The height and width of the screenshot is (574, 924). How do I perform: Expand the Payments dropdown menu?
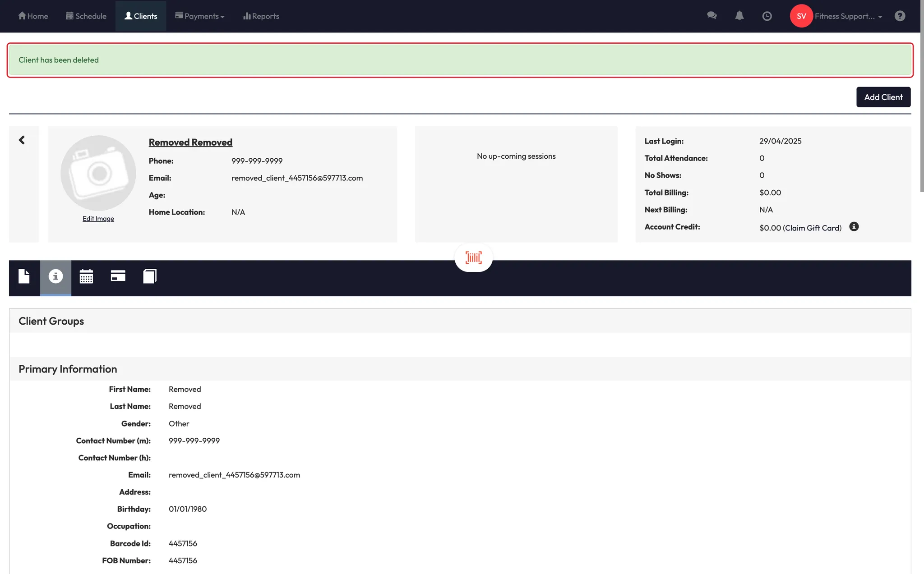click(x=200, y=16)
